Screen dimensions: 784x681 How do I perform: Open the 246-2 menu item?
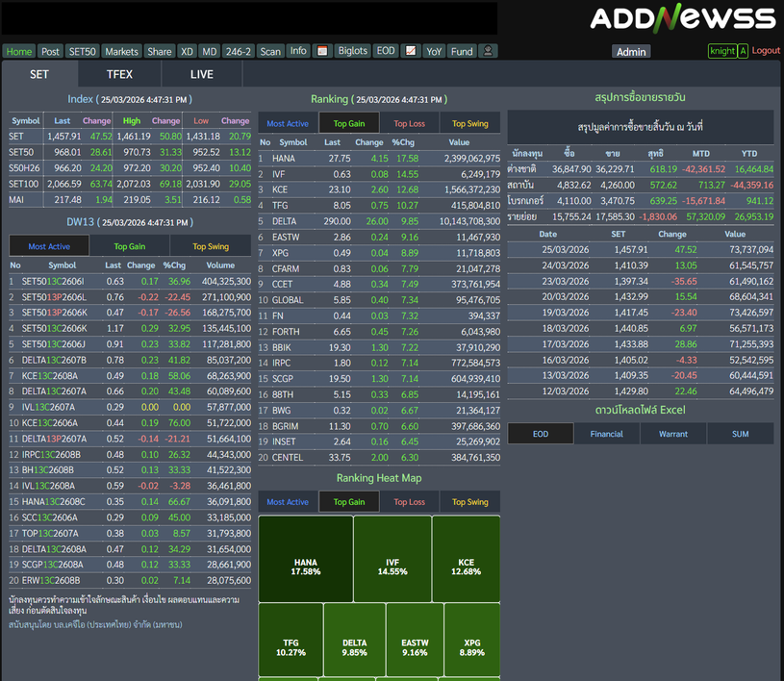(239, 51)
